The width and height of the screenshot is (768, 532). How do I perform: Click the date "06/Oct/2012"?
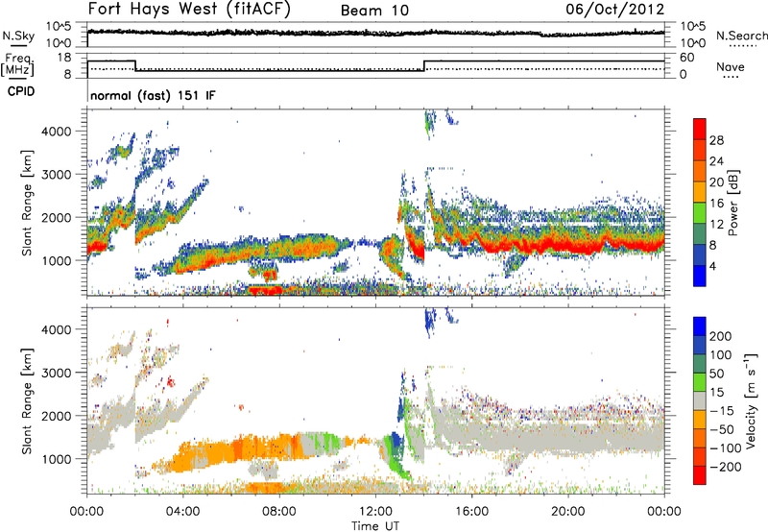[x=615, y=10]
